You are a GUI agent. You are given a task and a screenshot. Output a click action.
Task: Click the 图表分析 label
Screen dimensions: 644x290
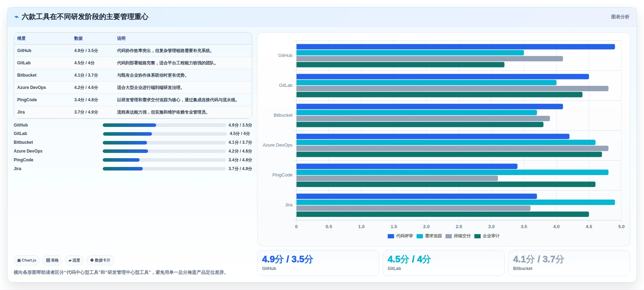point(620,17)
